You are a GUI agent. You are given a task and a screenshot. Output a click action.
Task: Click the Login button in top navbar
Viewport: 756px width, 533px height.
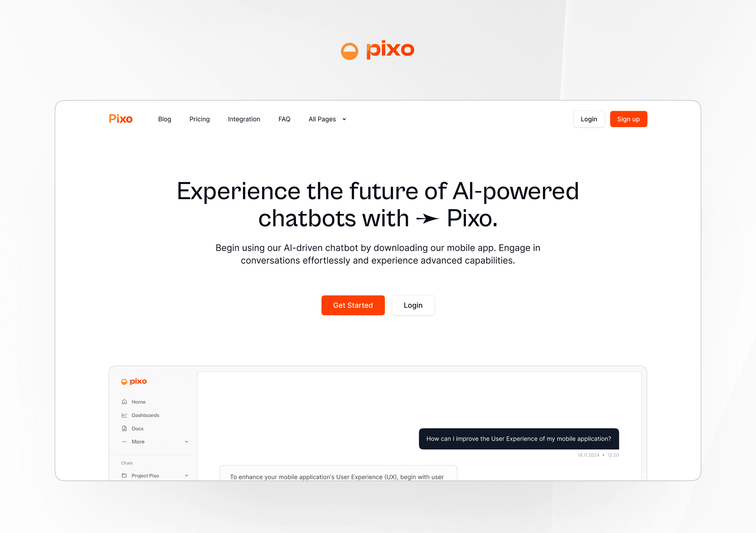[589, 119]
